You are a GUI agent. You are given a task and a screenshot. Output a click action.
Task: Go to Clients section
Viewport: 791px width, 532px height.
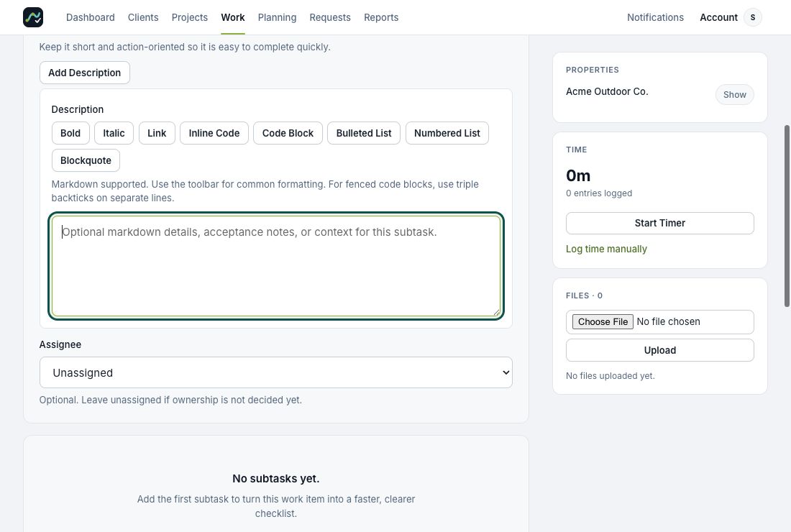143,17
